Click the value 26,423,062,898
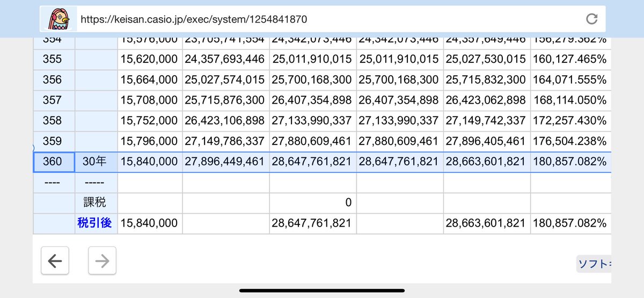This screenshot has height=298, width=644. pos(486,100)
